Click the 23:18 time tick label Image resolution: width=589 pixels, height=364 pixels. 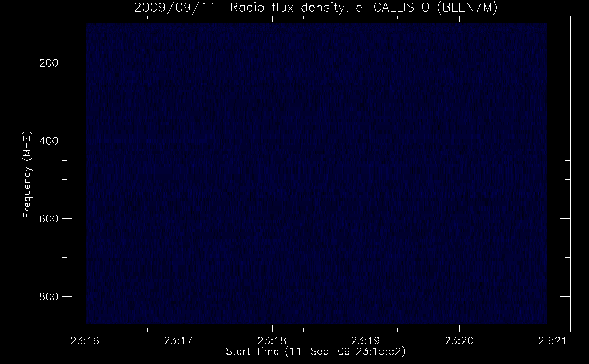tap(272, 341)
